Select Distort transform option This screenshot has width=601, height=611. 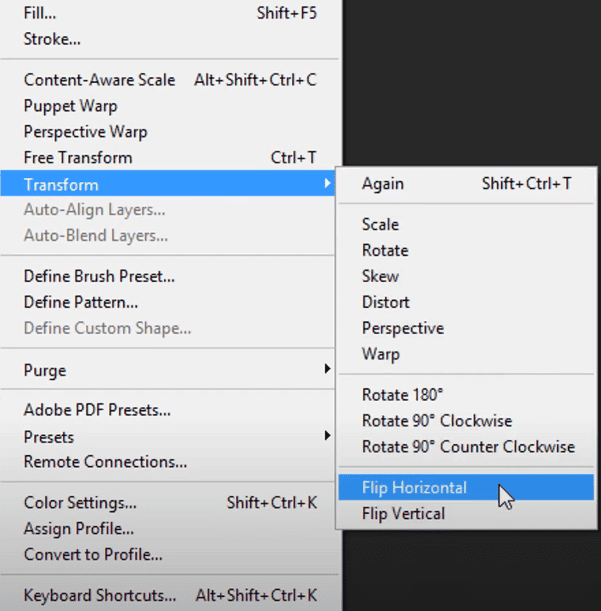[x=386, y=302]
